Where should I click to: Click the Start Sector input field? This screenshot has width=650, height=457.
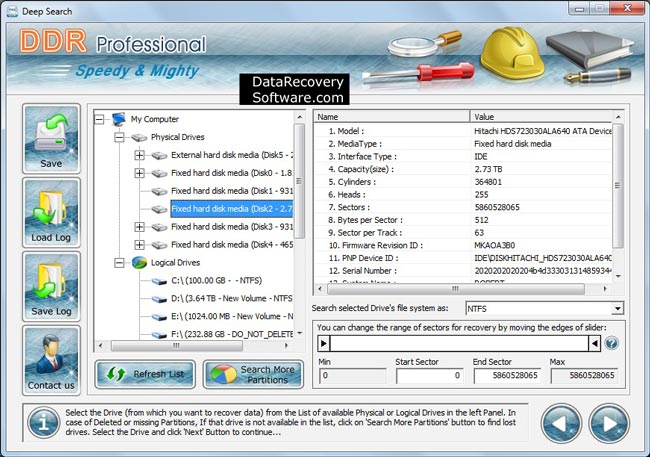[x=429, y=376]
